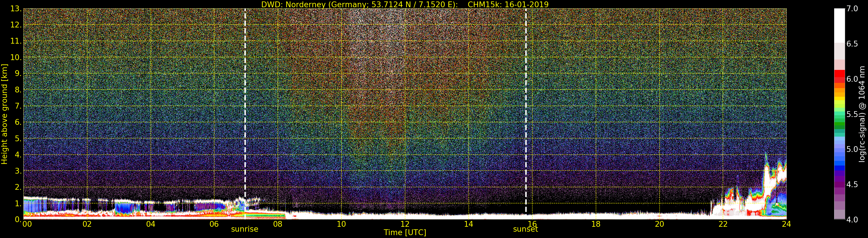Click the y-axis tick label '5.'

18,138
